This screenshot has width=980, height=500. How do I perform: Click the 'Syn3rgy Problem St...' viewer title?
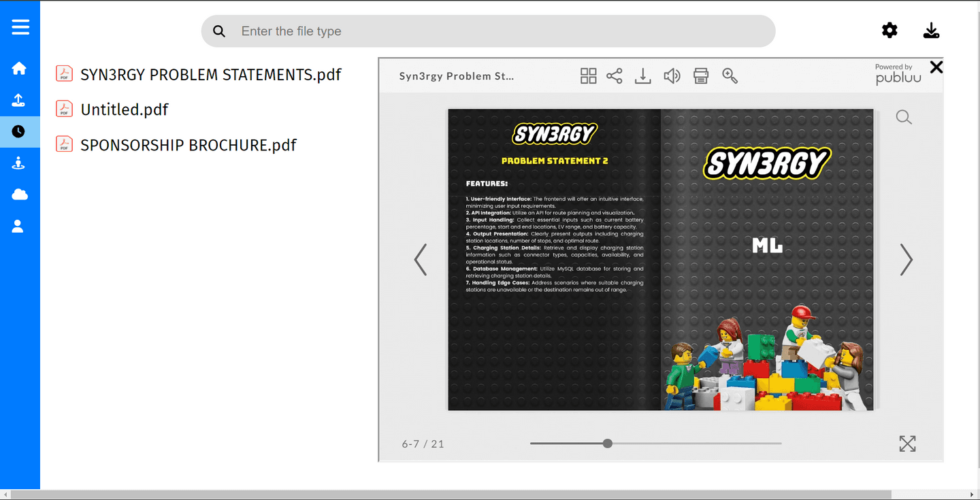coord(457,76)
